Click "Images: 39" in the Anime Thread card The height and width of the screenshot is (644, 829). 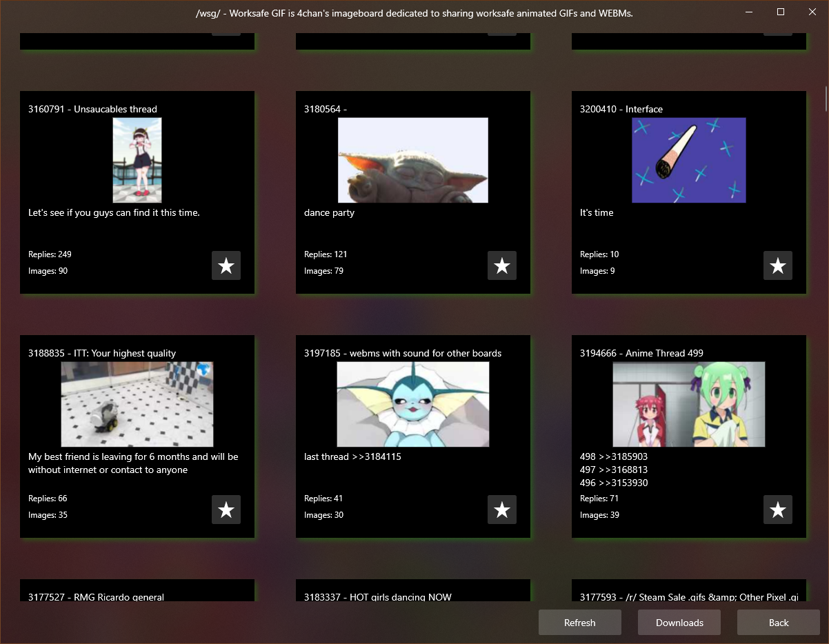tap(599, 515)
